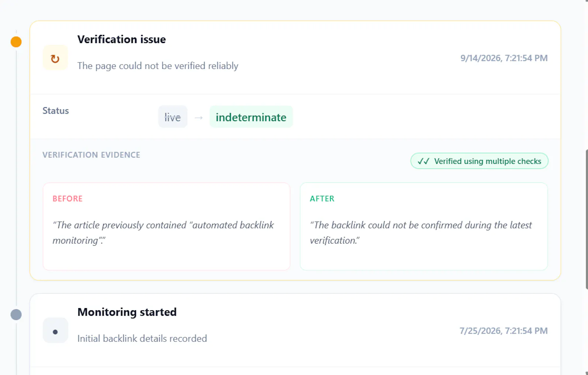Viewport: 588px width, 375px height.
Task: Click the "Monitoring started" heading
Action: [127, 312]
